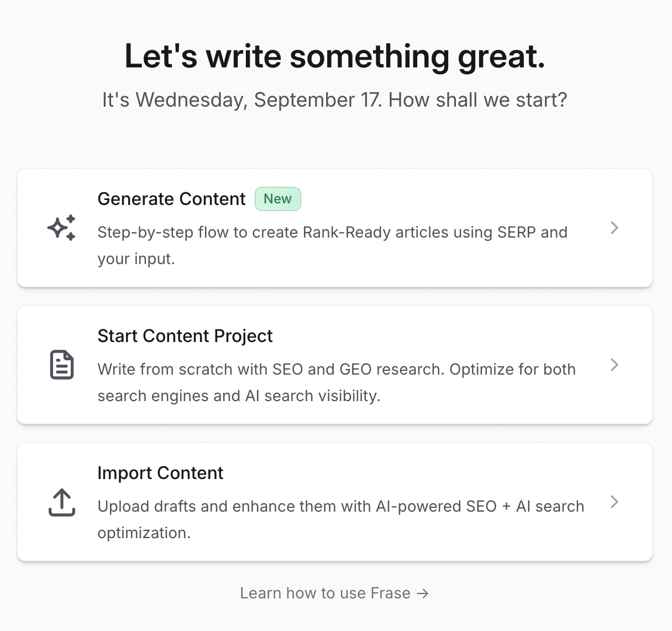Click the sparkle icon for Generate Content
Viewport: 672px width, 631px height.
(61, 228)
